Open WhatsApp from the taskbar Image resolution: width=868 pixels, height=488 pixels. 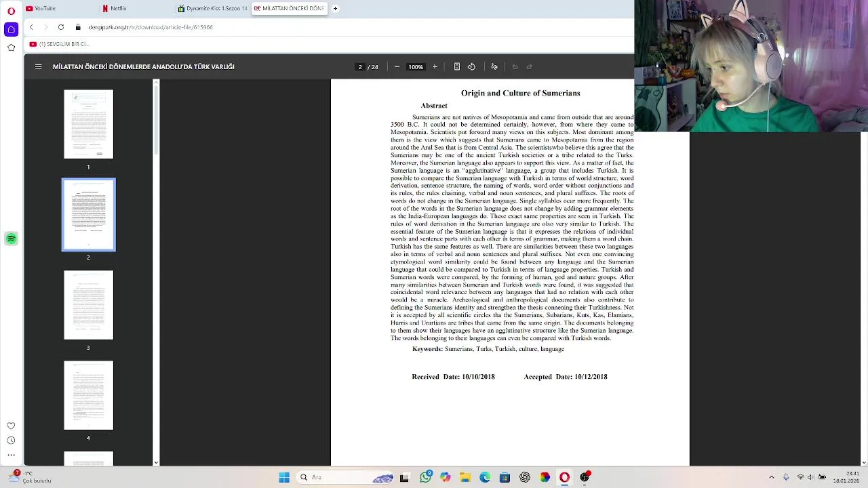(x=425, y=477)
